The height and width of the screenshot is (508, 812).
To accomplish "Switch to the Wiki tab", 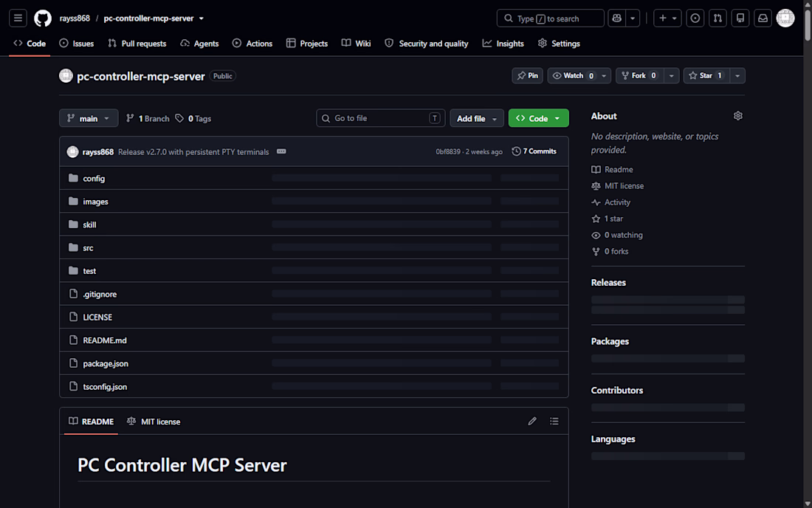I will [357, 44].
